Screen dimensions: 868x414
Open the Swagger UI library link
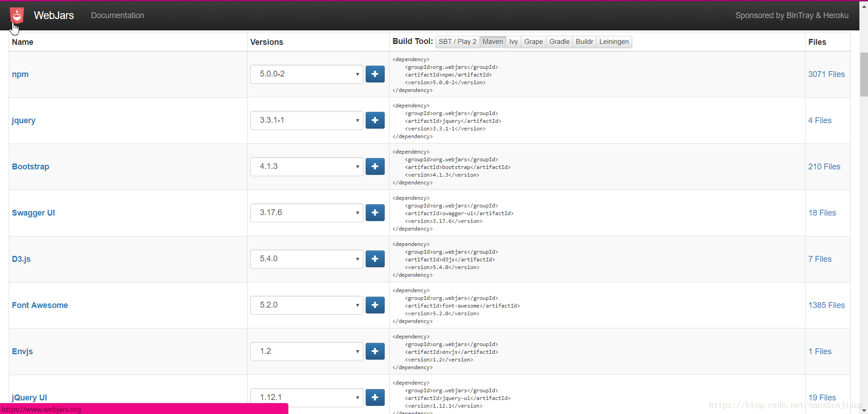tap(33, 213)
